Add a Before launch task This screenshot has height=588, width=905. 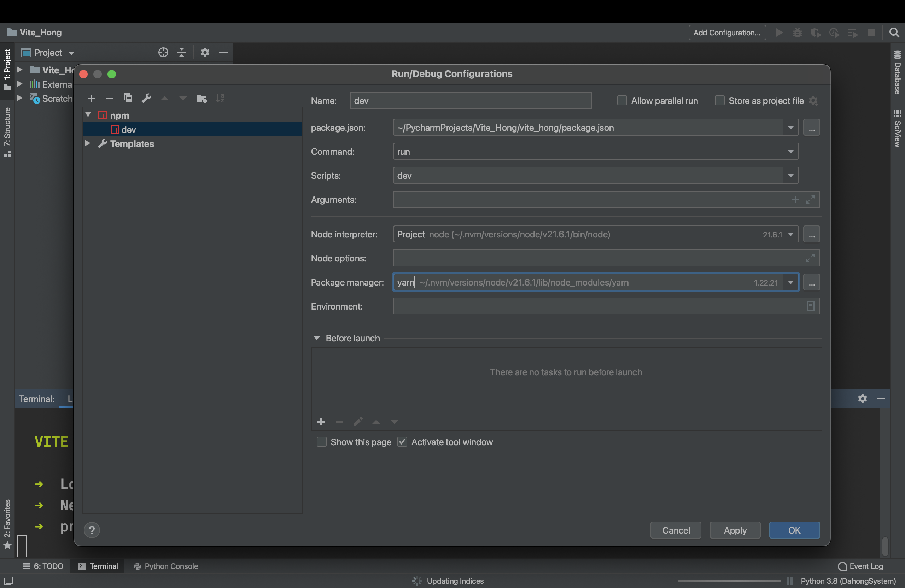pos(321,422)
